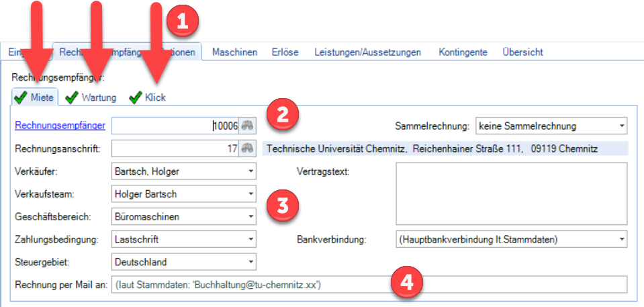Image resolution: width=644 pixels, height=307 pixels.
Task: Switch to the Klick sub-tab
Action: pyautogui.click(x=155, y=98)
